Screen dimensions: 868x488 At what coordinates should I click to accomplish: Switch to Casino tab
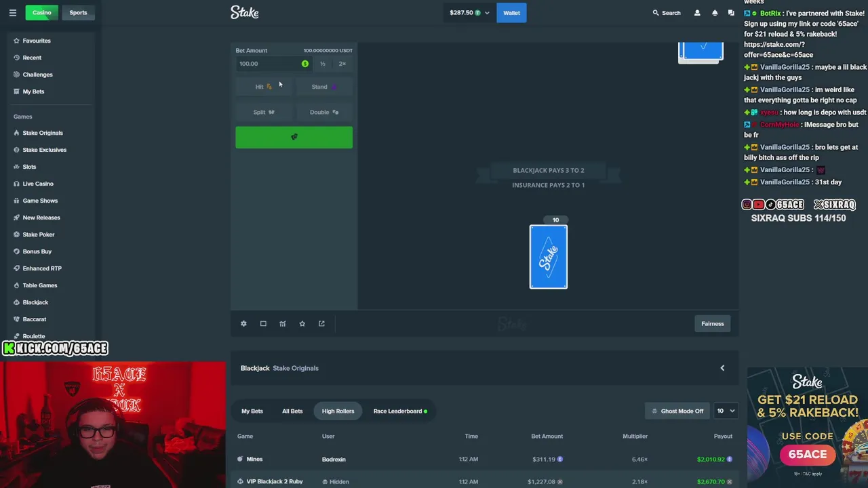[41, 12]
